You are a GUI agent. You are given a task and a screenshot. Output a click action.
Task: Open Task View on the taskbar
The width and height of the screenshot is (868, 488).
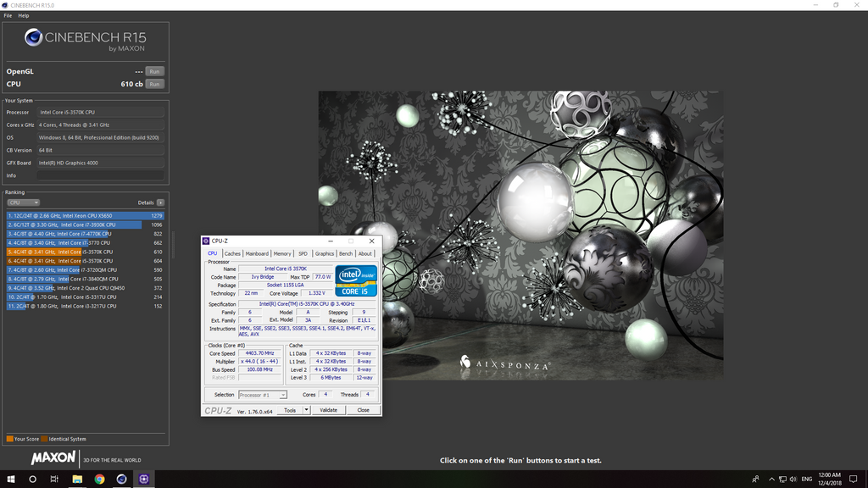coord(54,480)
